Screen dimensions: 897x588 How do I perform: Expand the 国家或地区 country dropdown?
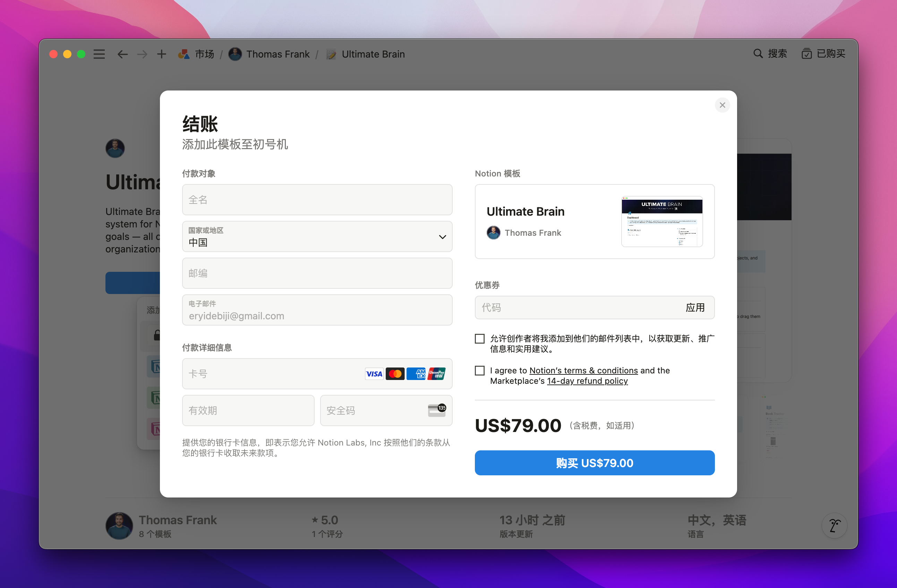317,236
